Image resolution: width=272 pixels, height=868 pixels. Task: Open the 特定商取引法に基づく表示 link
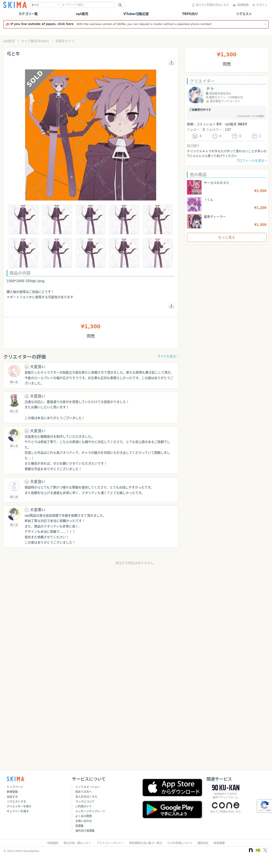[146, 843]
